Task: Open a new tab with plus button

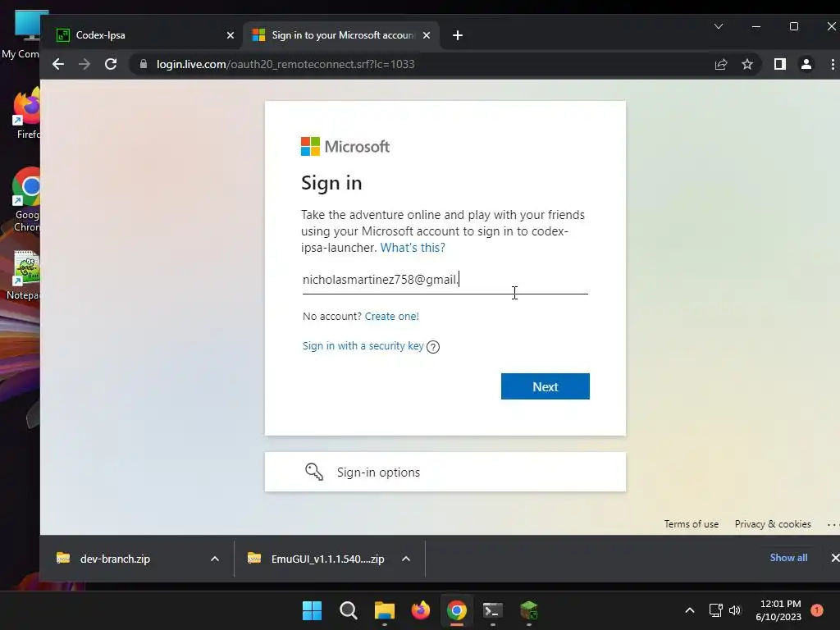Action: pos(458,35)
